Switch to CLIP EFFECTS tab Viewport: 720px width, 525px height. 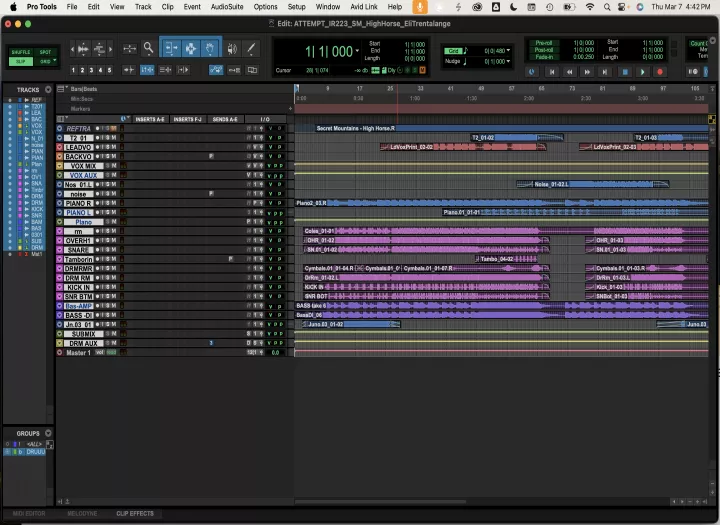(x=135, y=514)
